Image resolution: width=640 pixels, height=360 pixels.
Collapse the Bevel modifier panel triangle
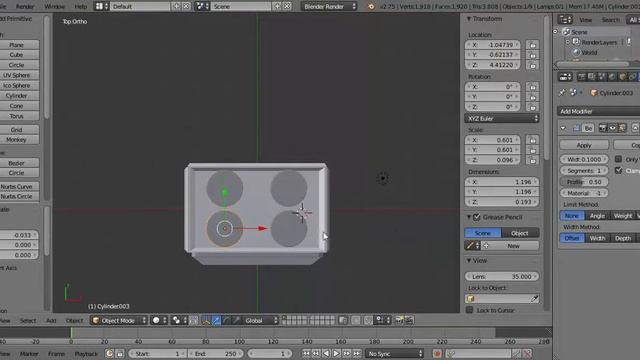pos(563,128)
